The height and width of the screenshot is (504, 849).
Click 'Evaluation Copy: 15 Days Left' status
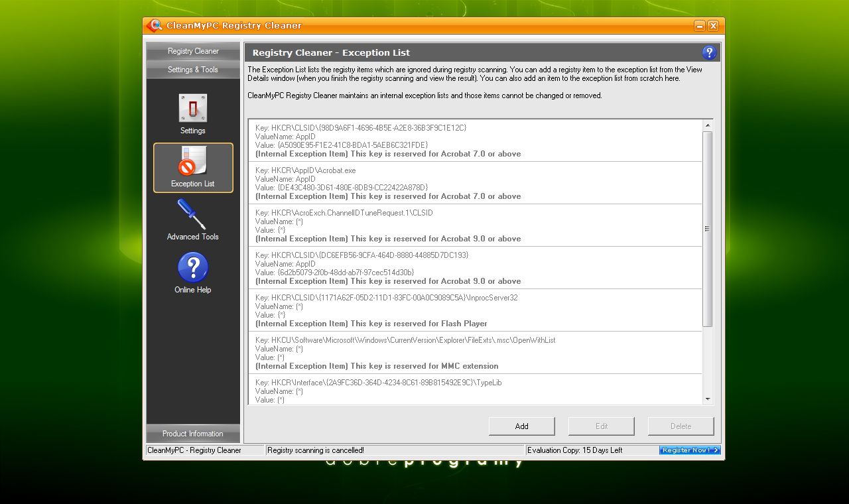click(575, 450)
